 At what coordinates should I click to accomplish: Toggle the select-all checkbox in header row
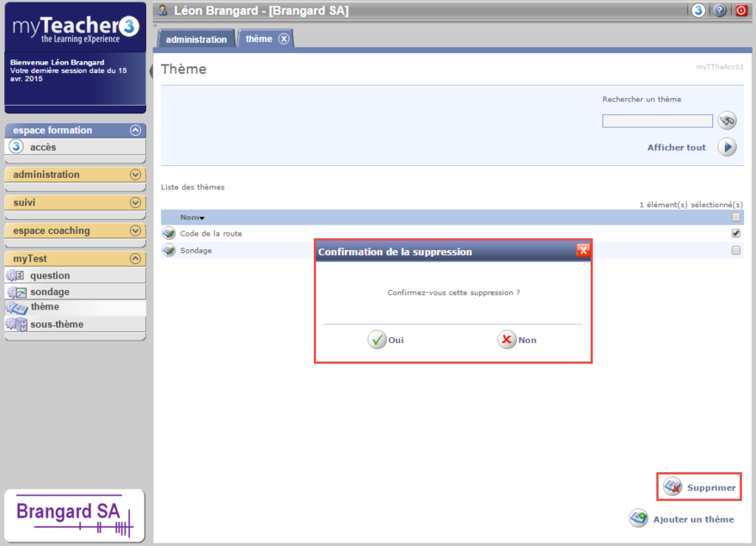click(x=735, y=218)
